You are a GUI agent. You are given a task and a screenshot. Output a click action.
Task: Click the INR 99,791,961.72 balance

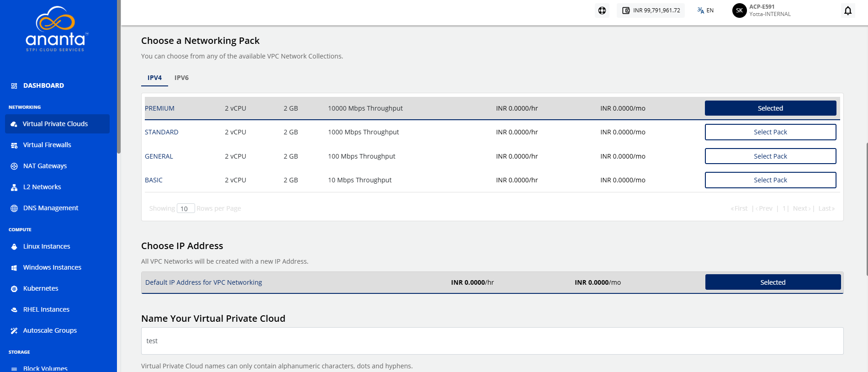656,11
